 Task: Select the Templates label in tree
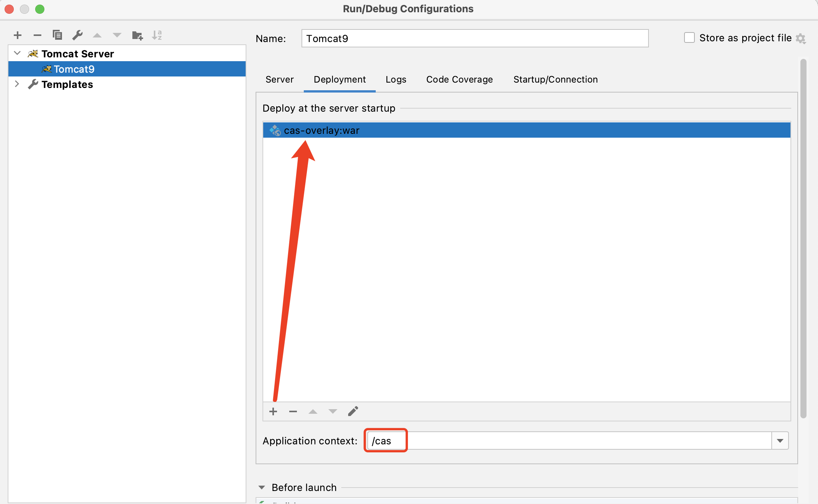[67, 84]
